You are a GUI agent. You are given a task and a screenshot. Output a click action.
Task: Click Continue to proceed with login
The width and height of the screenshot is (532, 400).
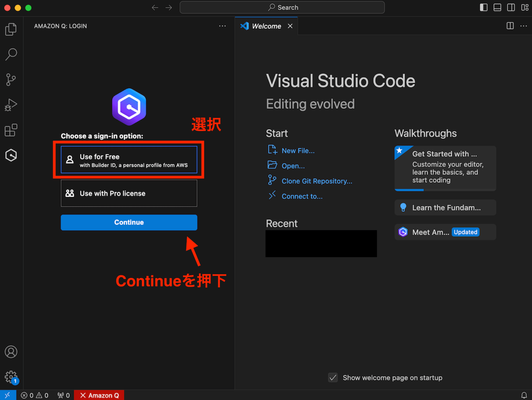129,222
